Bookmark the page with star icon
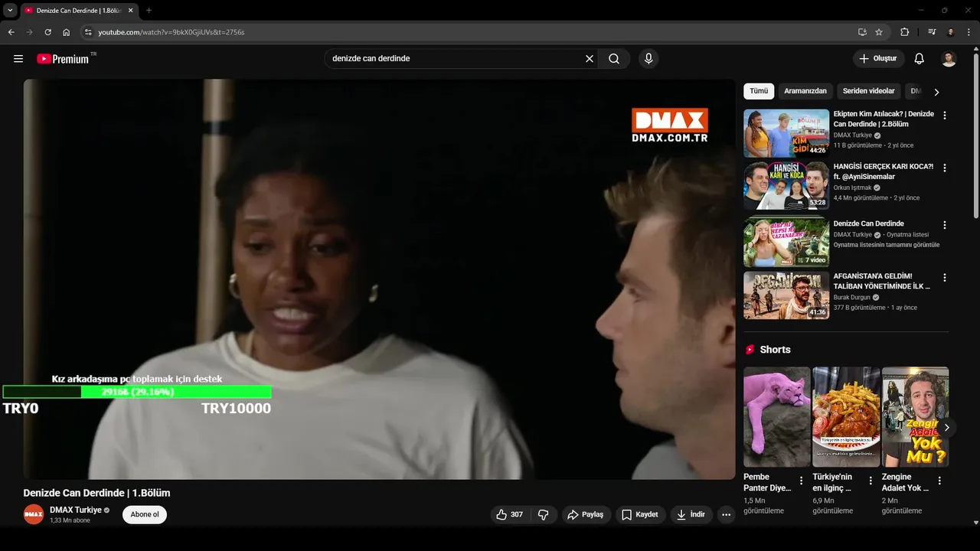This screenshot has height=551, width=980. point(879,32)
